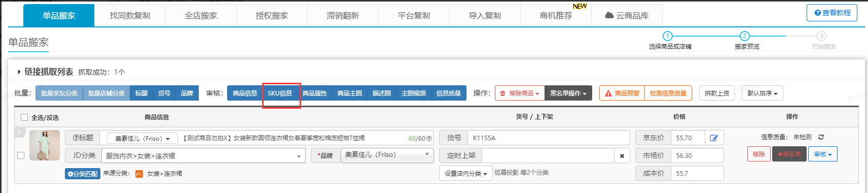The width and height of the screenshot is (868, 193).
Task: Open 查看教程 help button
Action: tap(832, 13)
